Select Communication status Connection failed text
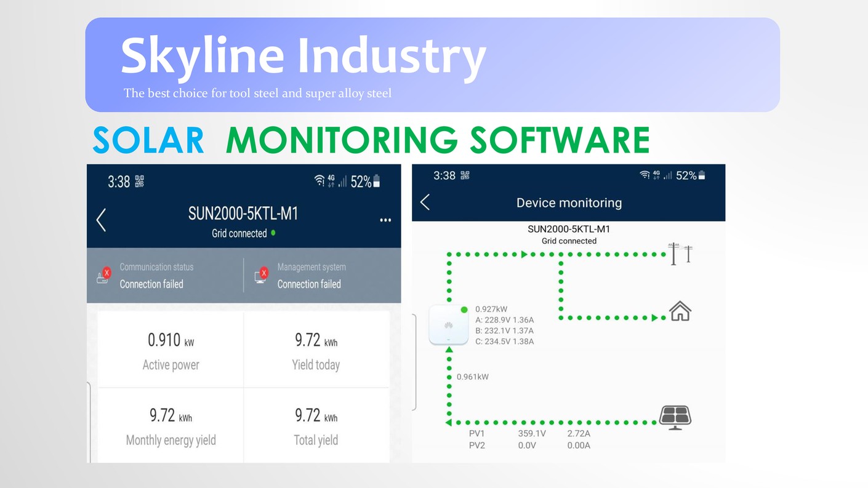The height and width of the screenshot is (488, 868). point(151,284)
